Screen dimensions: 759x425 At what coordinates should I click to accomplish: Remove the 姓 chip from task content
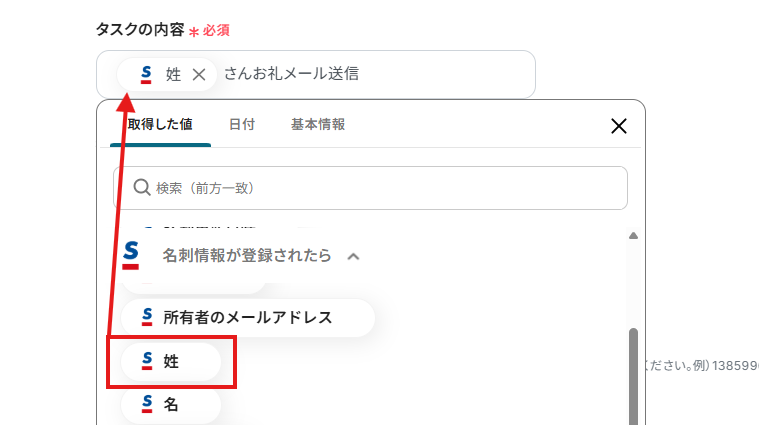click(199, 74)
